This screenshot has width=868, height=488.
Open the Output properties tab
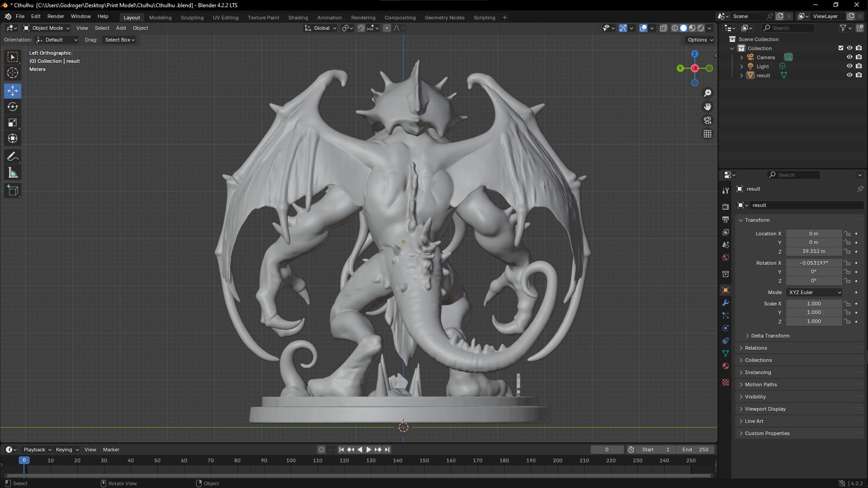pyautogui.click(x=726, y=219)
